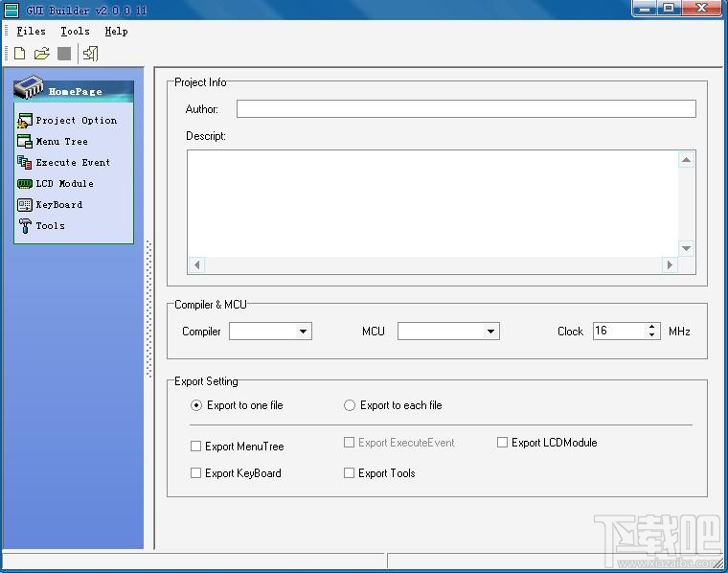Click the New file toolbar icon
Viewport: 728px width, 573px height.
click(19, 54)
